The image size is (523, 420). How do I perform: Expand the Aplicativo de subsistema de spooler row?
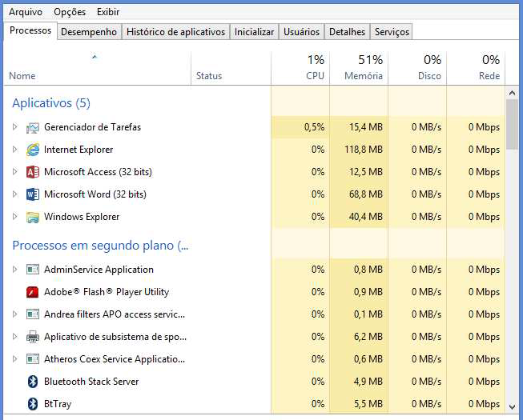(x=14, y=336)
